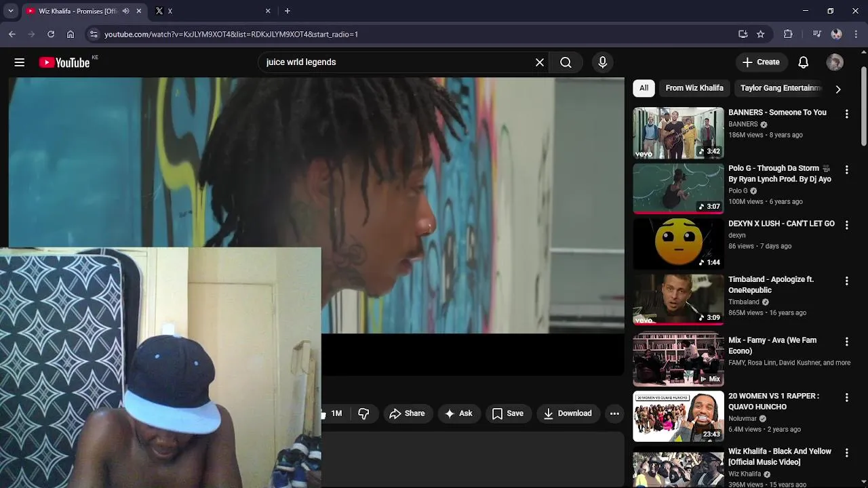Open options for Mix - Famy - Ava
Screen dimensions: 868x488
coord(846,342)
